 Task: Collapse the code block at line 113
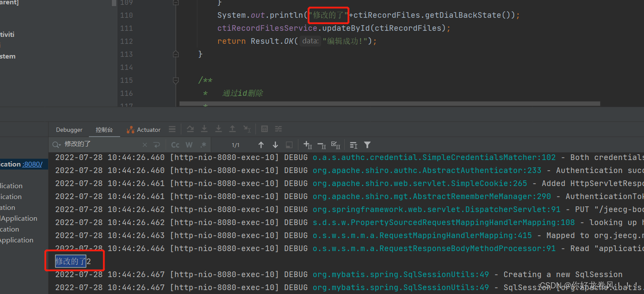(176, 54)
